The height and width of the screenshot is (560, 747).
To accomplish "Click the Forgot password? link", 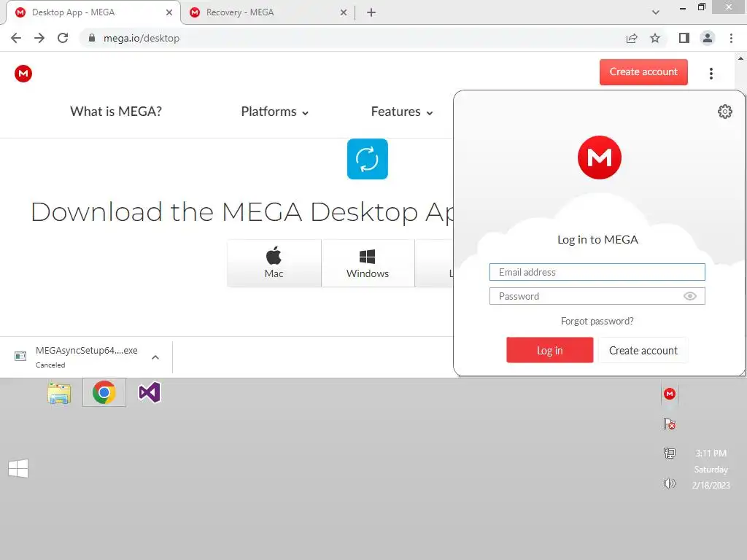I will (x=597, y=321).
